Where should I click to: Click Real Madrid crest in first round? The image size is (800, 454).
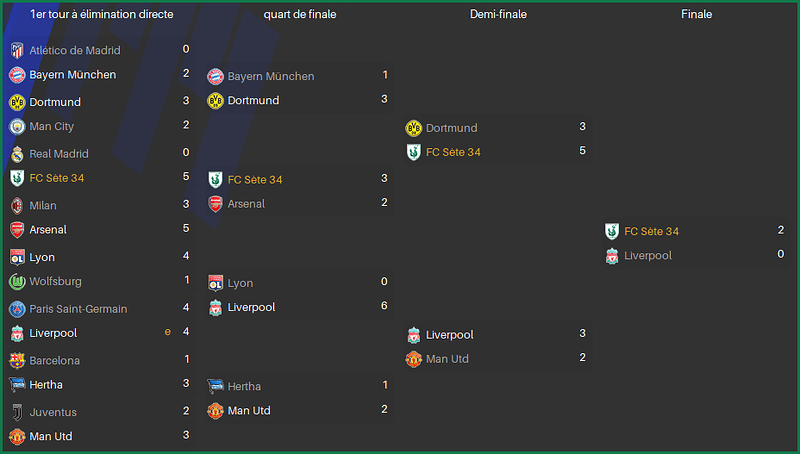click(17, 154)
